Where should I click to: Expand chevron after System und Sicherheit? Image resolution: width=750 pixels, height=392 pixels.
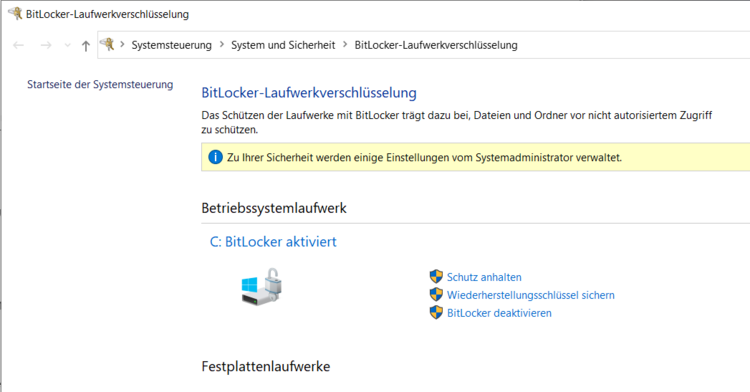[345, 44]
